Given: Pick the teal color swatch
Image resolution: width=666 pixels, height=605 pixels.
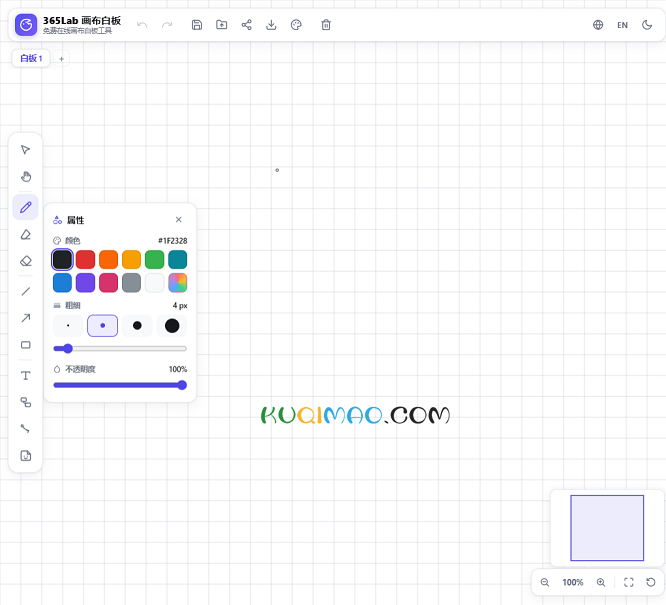Looking at the screenshot, I should 178,260.
